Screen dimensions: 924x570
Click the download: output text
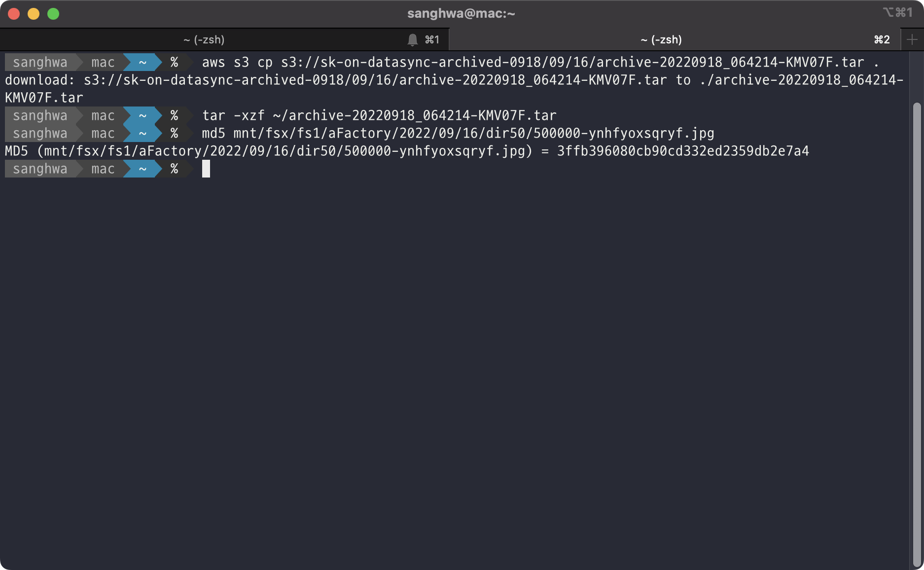pyautogui.click(x=39, y=80)
